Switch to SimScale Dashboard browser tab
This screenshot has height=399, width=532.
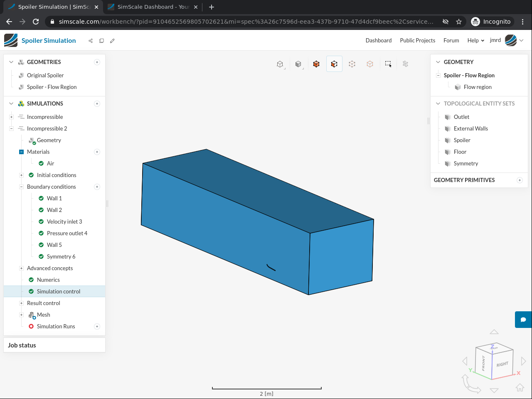coord(153,7)
